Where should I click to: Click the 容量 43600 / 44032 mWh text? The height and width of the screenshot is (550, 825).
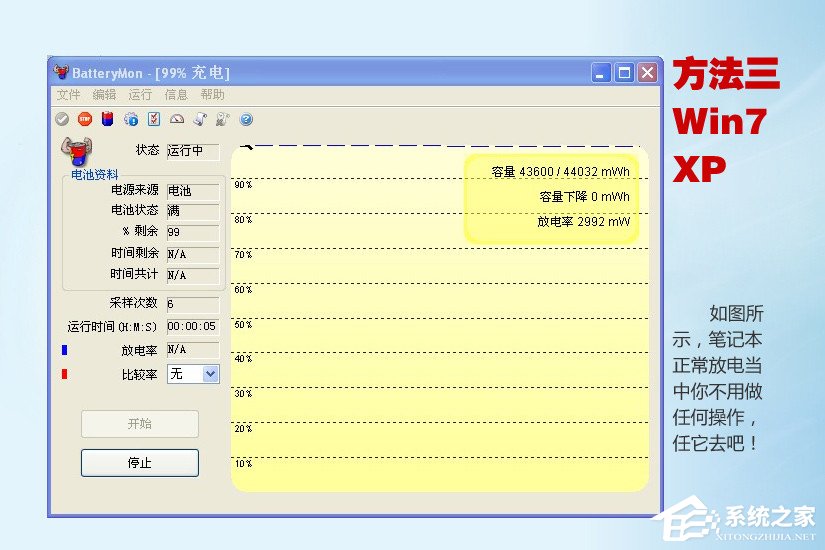tap(560, 172)
